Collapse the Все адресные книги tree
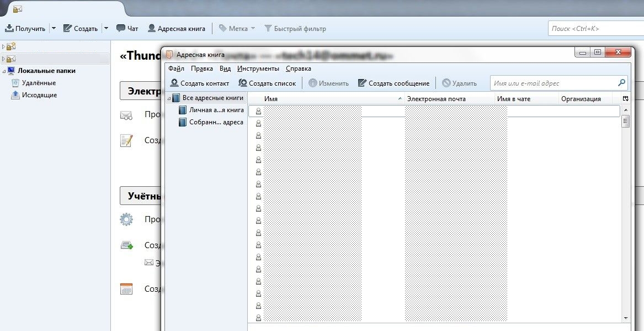This screenshot has height=331, width=644. pos(169,99)
